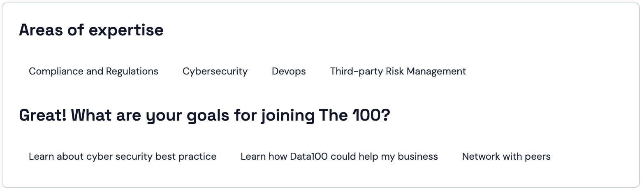Viewport: 644px width, 191px height.
Task: Choose Compliance and Regulations expertise option
Action: pos(93,71)
